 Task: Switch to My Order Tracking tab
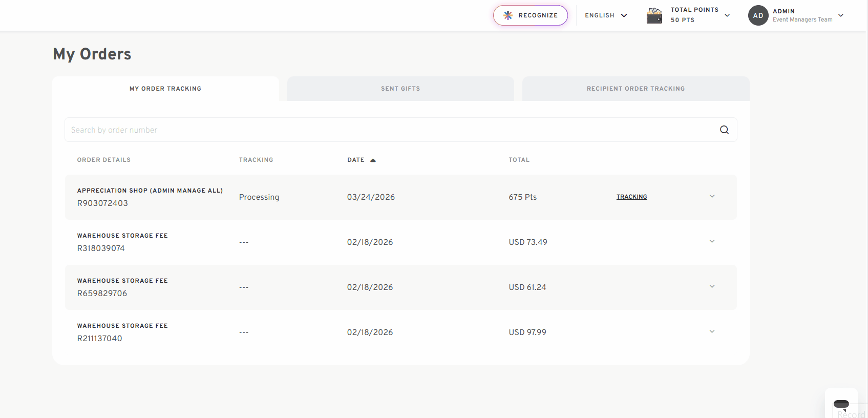click(165, 89)
